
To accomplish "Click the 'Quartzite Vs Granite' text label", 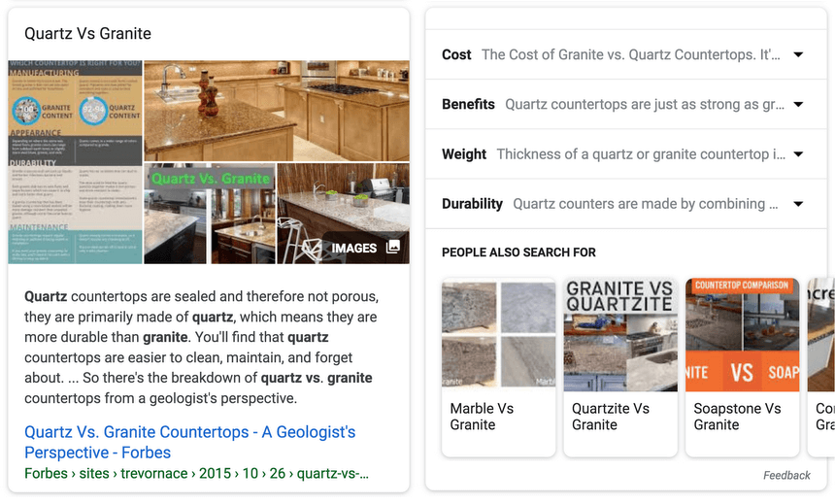I will pos(611,417).
